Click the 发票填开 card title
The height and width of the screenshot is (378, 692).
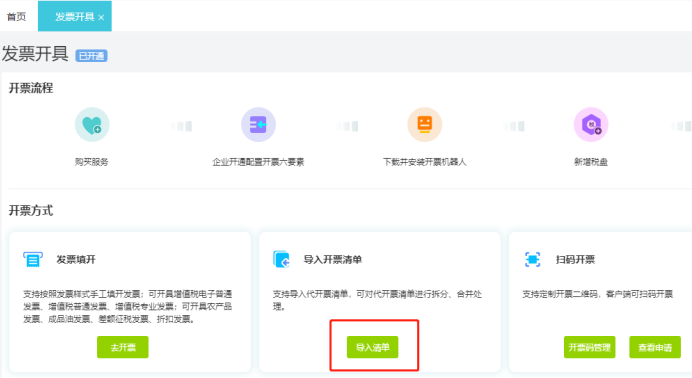click(76, 259)
